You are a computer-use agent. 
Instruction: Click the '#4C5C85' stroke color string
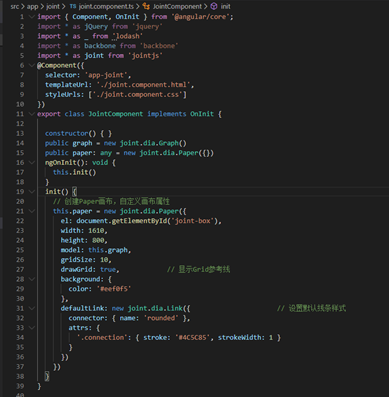tap(193, 337)
